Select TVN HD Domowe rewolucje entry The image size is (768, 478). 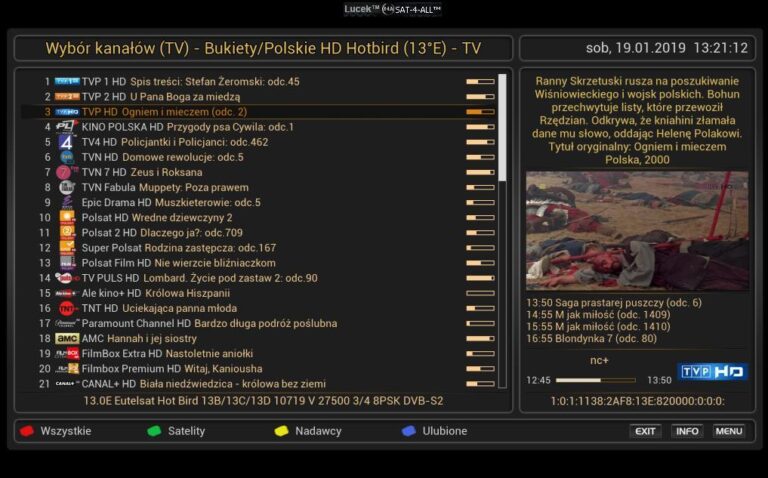259,157
